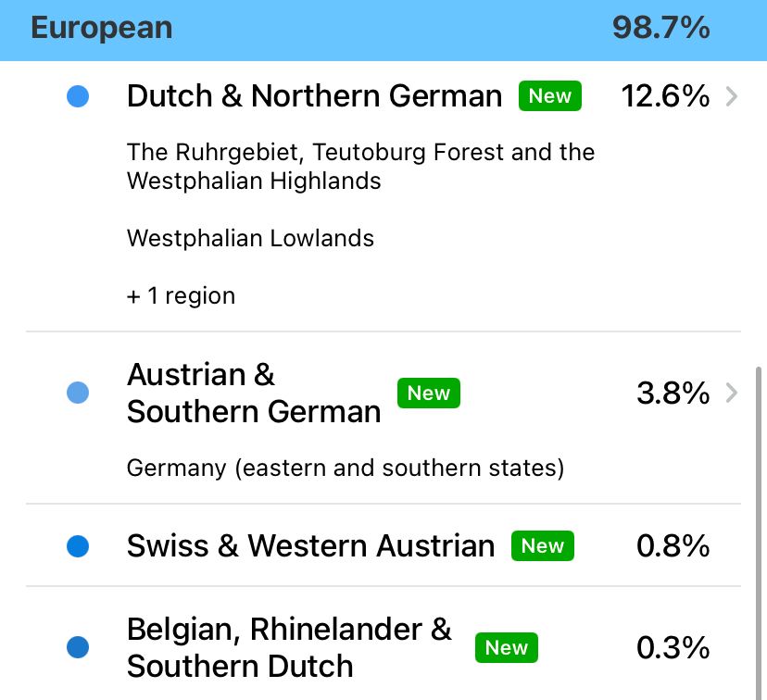Expand the '+ 1 region' entry
This screenshot has height=700, width=767.
tap(181, 295)
